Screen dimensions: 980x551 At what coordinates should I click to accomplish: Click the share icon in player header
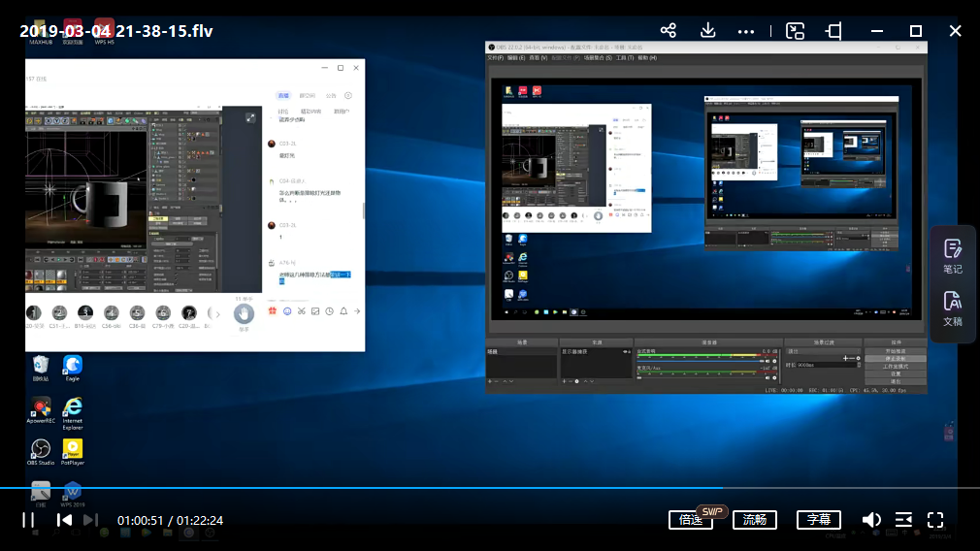(x=669, y=31)
